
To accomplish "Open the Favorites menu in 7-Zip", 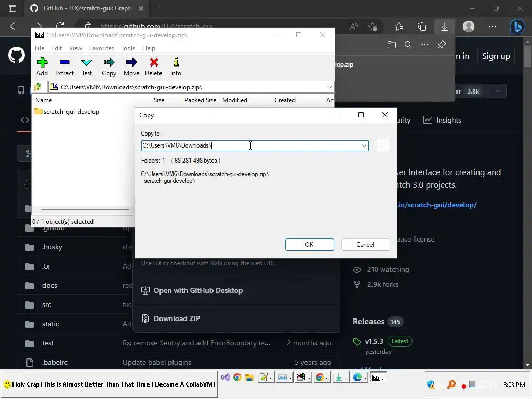I will coord(101,48).
